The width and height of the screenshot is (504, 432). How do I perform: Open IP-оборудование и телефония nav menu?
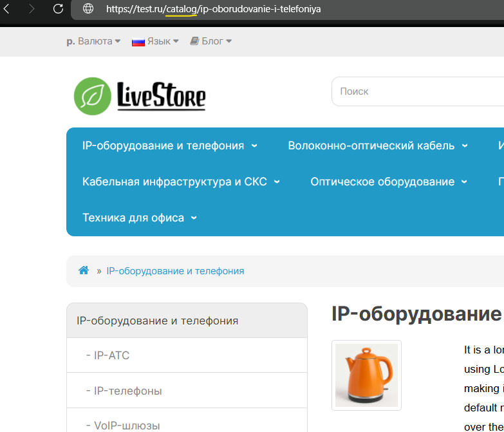169,146
